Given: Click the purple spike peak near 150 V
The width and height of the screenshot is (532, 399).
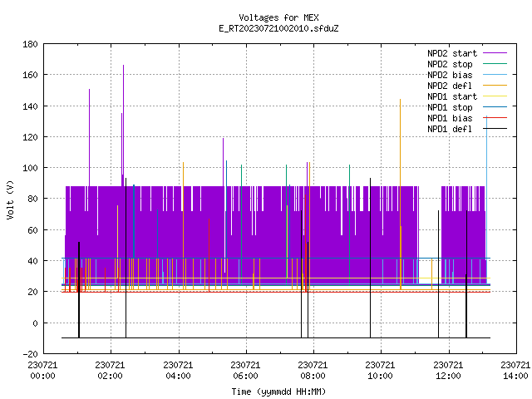Looking at the screenshot, I should [x=89, y=90].
